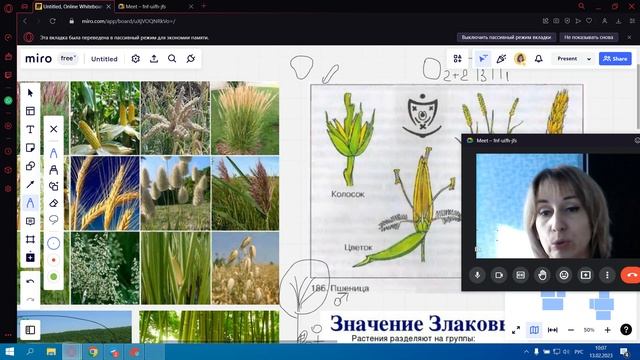Screen dimensions: 640x360
Task: Share the board with Share button
Action: (615, 58)
